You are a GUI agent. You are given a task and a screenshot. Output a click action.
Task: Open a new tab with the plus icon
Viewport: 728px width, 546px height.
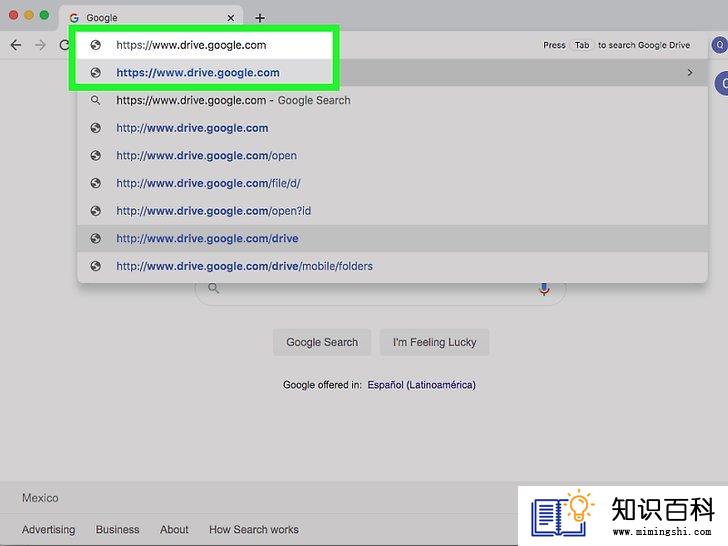(260, 18)
